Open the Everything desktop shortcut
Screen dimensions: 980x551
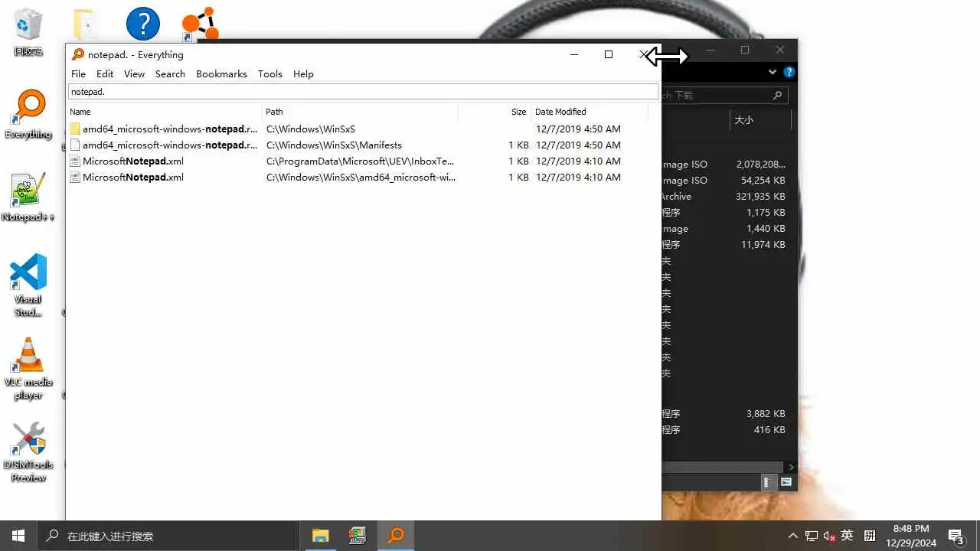pos(28,114)
